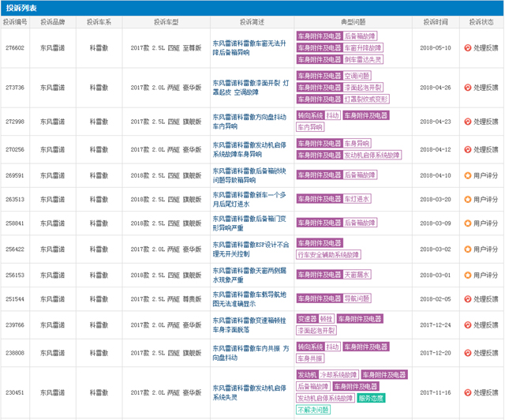
Task: Click the 车灯进水 tag
Action: point(357,199)
